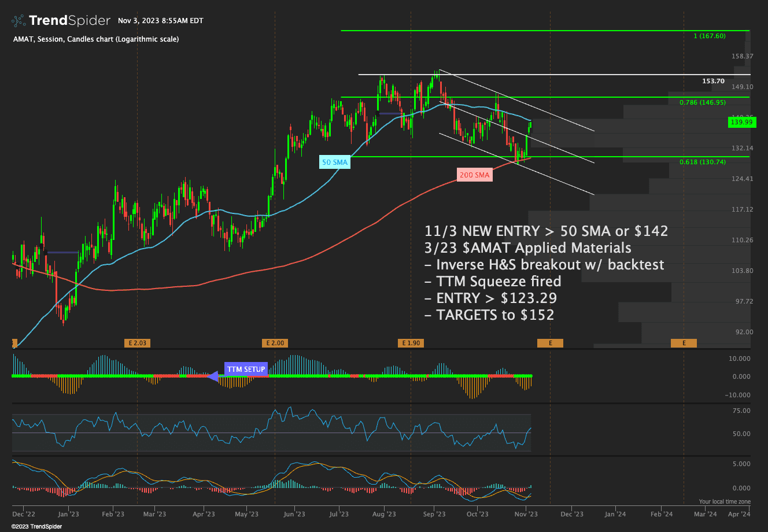Click the earnings E marker before Dec '23
This screenshot has height=532, width=768.
click(550, 343)
